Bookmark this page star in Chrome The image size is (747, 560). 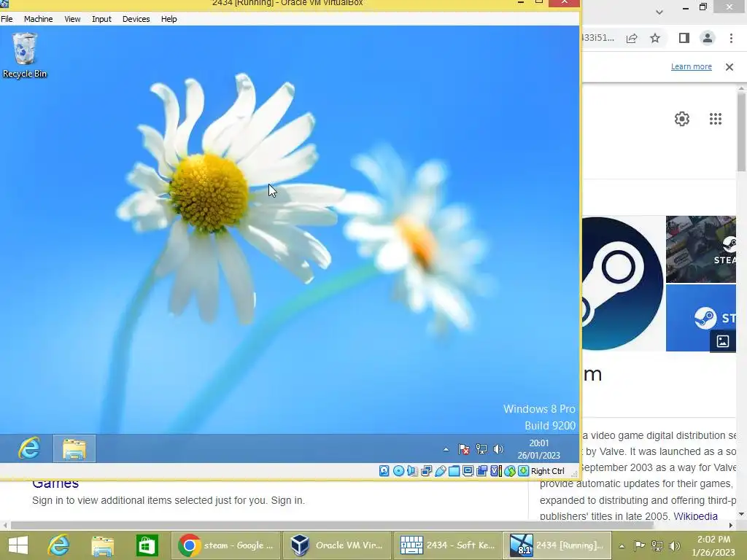click(x=655, y=38)
